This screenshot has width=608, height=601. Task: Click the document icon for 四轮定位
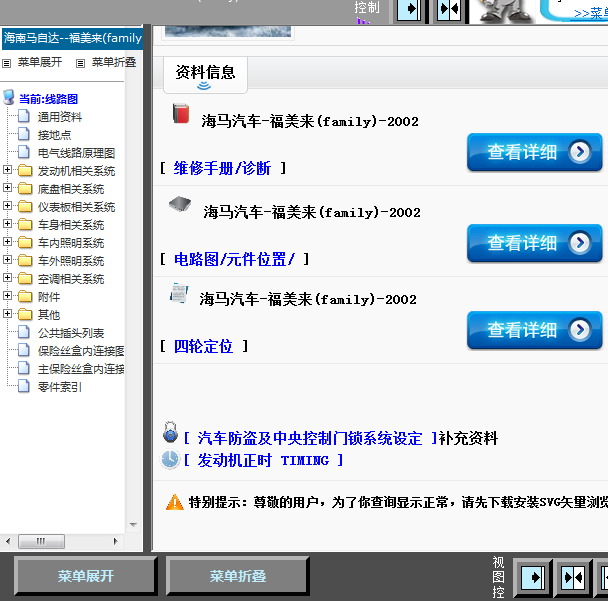[179, 293]
